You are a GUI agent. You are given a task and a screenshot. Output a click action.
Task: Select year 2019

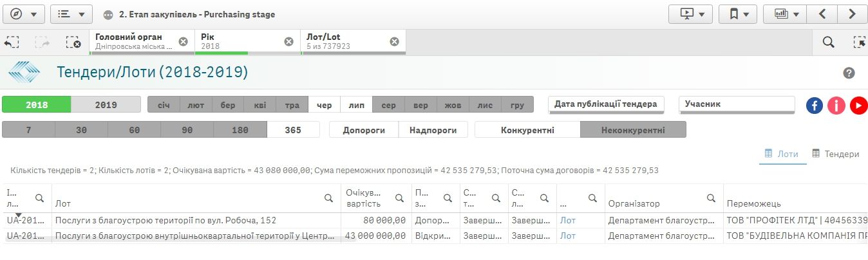(x=106, y=105)
